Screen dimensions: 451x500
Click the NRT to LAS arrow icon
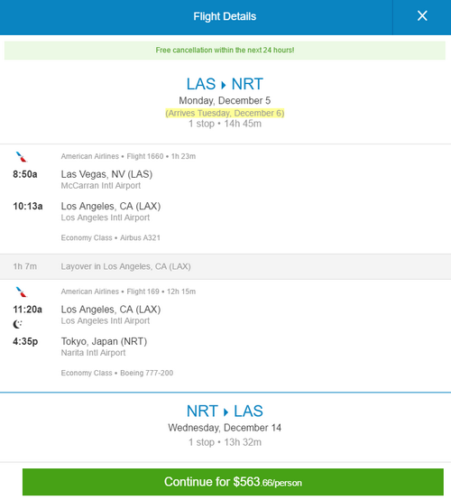[x=226, y=412]
